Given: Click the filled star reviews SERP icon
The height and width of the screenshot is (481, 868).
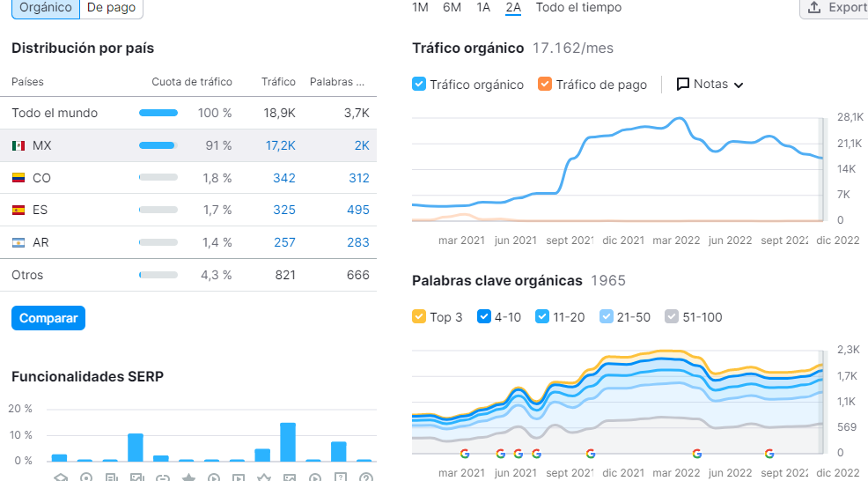Looking at the screenshot, I should (188, 477).
